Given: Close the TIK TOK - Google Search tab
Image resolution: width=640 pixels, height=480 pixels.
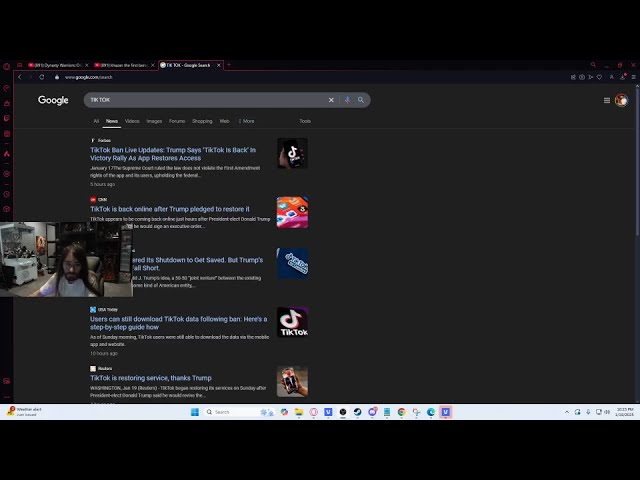Looking at the screenshot, I should click(219, 65).
